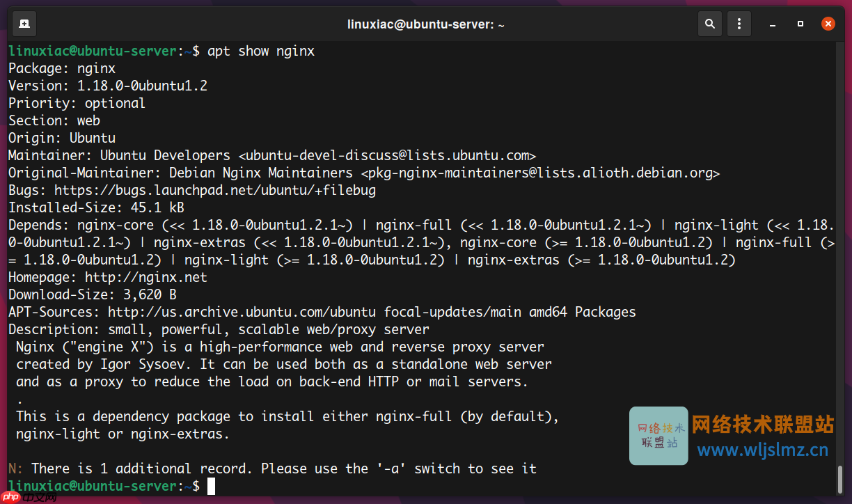852x504 pixels.
Task: Click the window title 'linuxiac@ubuntu-server: ~'
Action: [x=426, y=24]
